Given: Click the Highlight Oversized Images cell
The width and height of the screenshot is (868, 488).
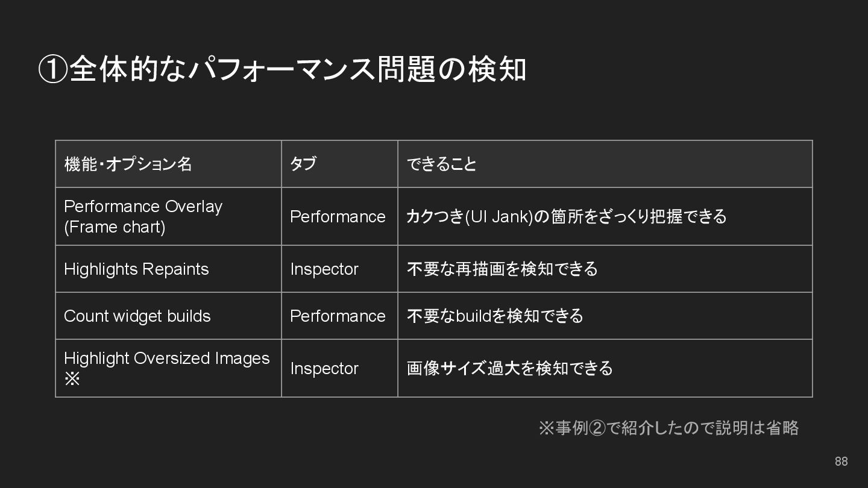Looking at the screenshot, I should click(168, 368).
